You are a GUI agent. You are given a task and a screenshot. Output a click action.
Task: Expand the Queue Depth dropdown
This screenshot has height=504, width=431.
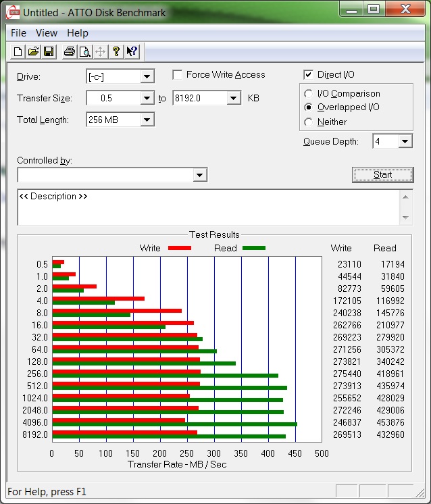pos(405,141)
